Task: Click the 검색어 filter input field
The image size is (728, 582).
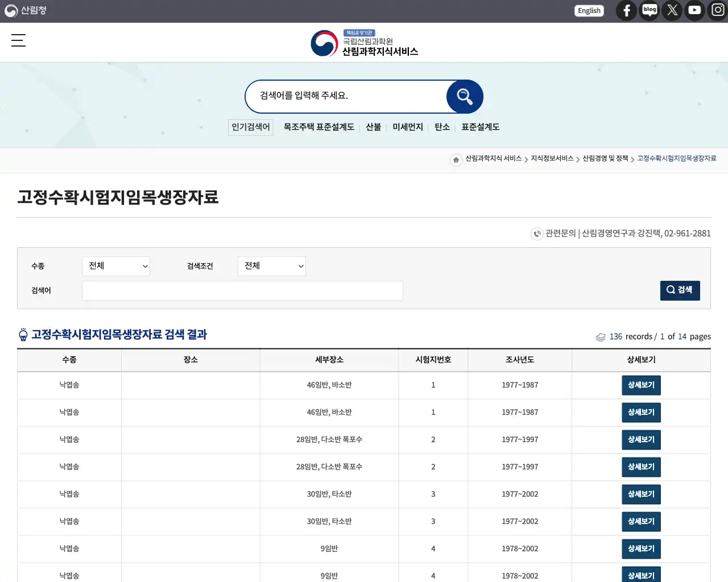Action: point(242,290)
